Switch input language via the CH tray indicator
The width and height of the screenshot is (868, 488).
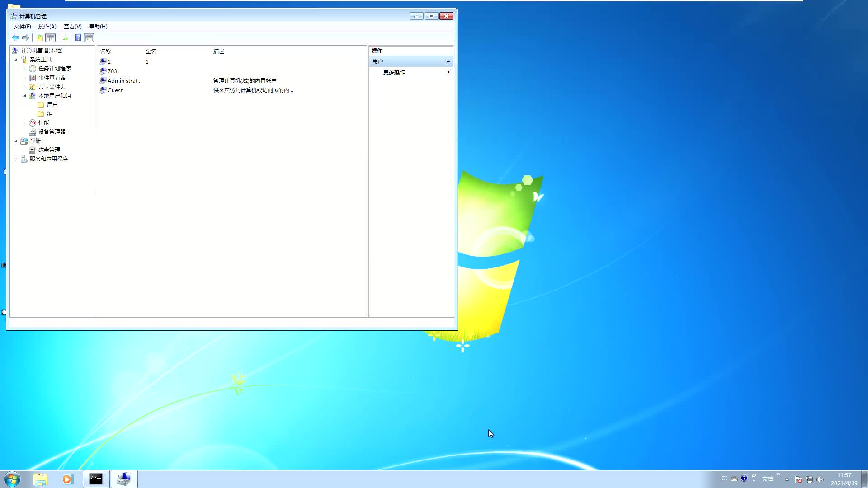[724, 478]
